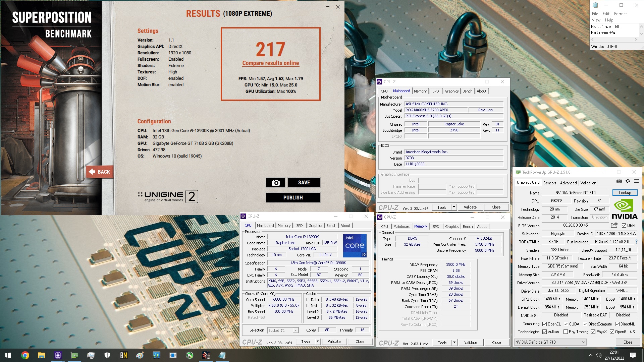Image resolution: width=644 pixels, height=362 pixels.
Task: Click the GPU-Z screenshot camera icon
Action: click(619, 181)
